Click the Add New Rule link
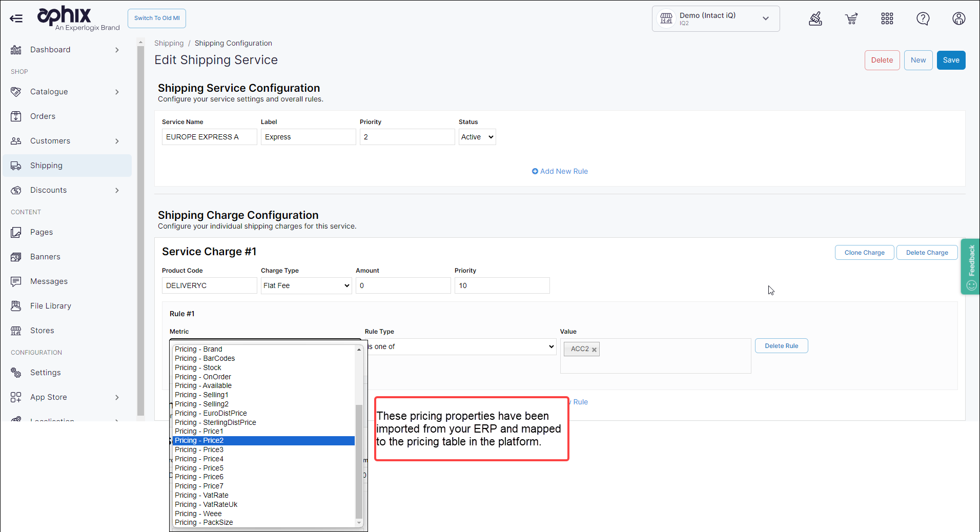 point(560,171)
